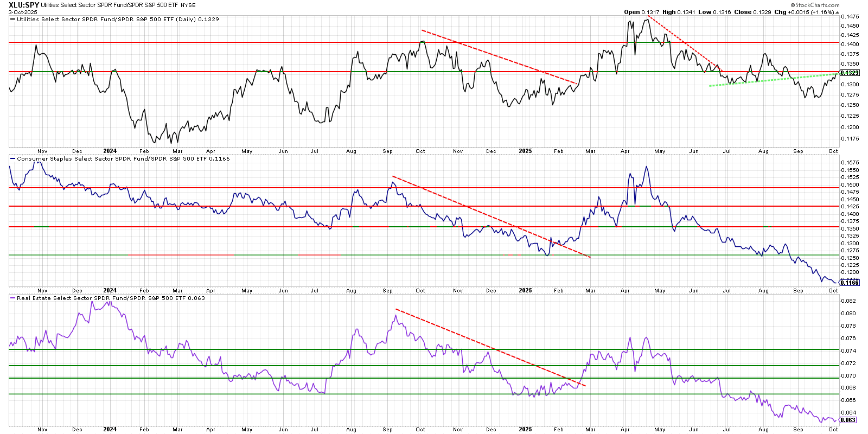The height and width of the screenshot is (434, 868).
Task: Click the 0.1329 last-price tag on top axis
Action: tap(850, 73)
